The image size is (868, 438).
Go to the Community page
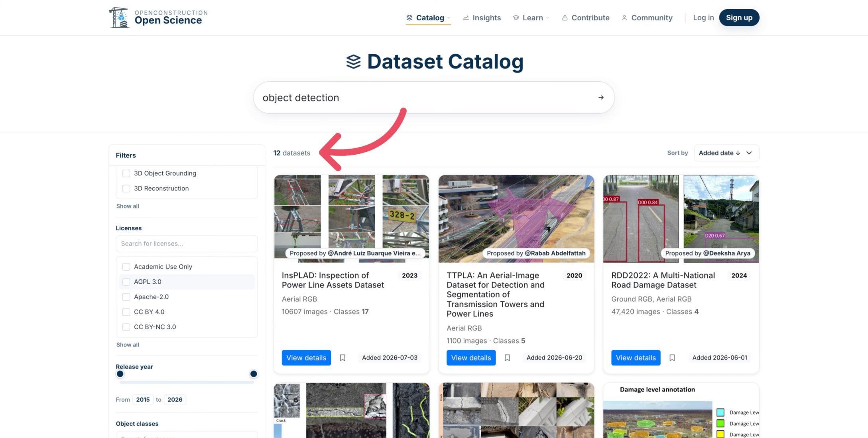tap(647, 18)
